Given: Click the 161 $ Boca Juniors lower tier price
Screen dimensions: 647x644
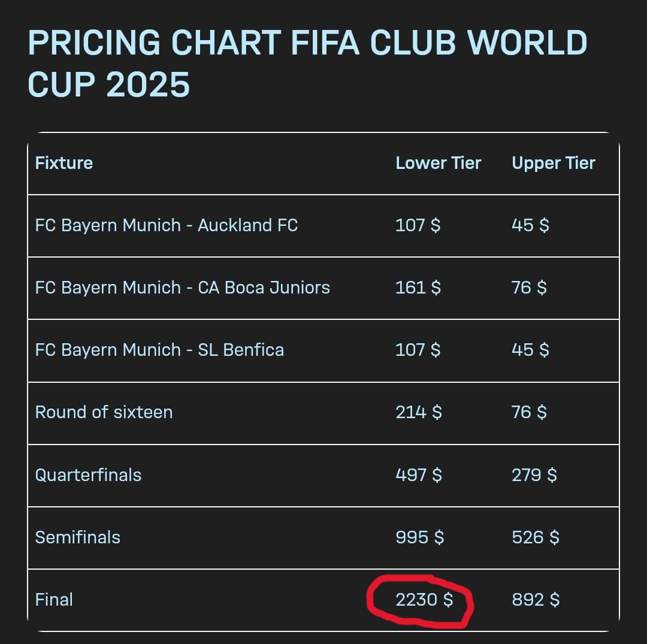Looking at the screenshot, I should [x=418, y=288].
